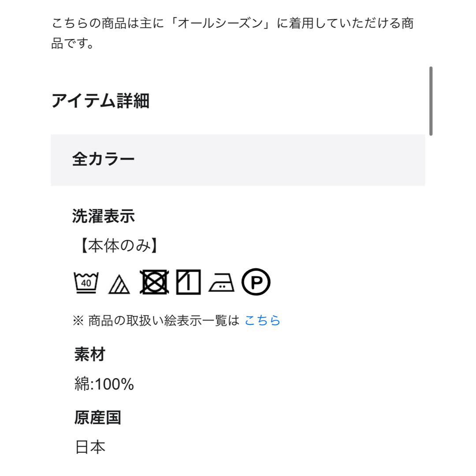Click the line dry in shade icon
Screen dimensions: 476x476
tap(189, 282)
